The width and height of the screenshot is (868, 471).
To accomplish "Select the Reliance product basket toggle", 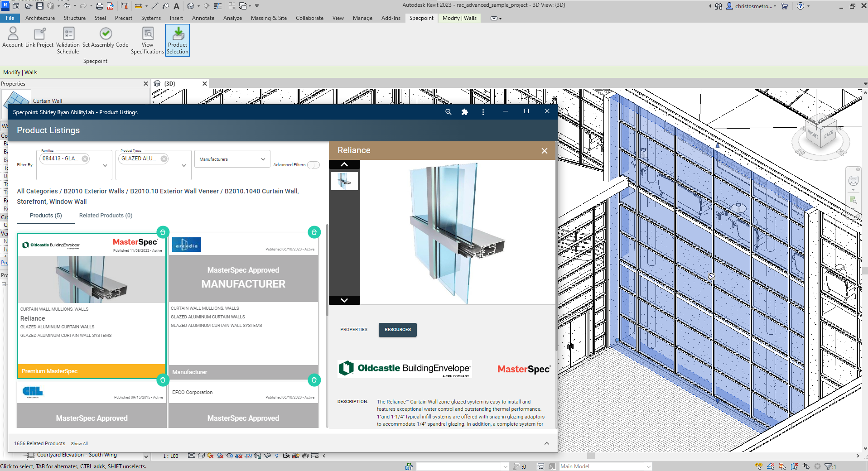I will tap(163, 232).
